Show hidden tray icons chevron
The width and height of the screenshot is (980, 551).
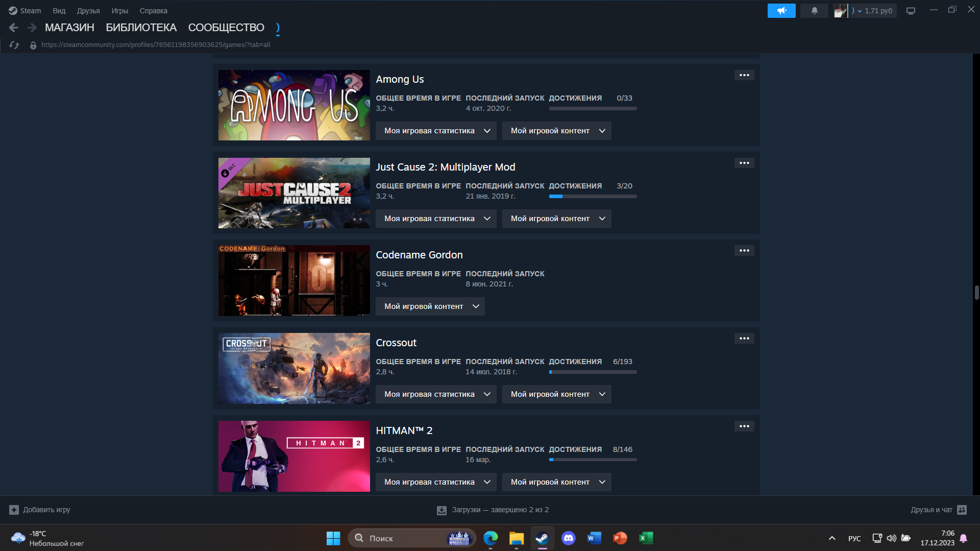click(x=832, y=538)
